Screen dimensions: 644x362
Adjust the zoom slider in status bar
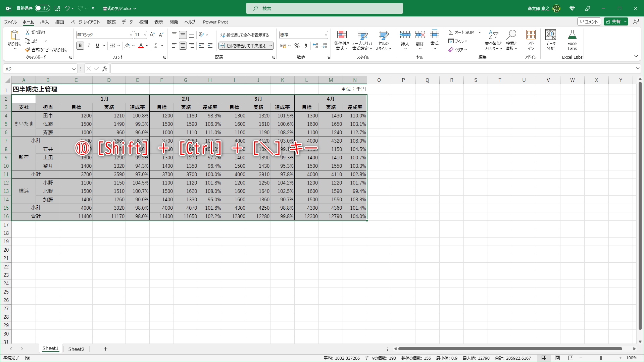[601, 358]
